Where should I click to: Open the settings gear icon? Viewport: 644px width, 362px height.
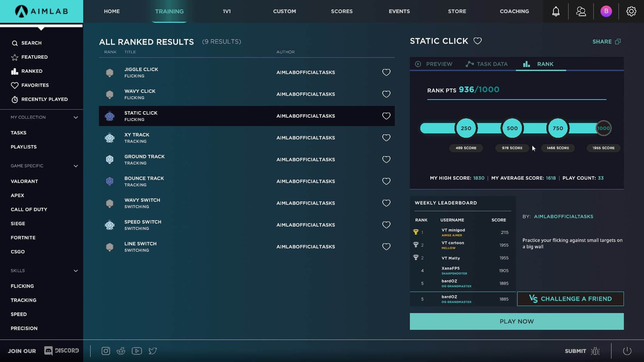[632, 11]
